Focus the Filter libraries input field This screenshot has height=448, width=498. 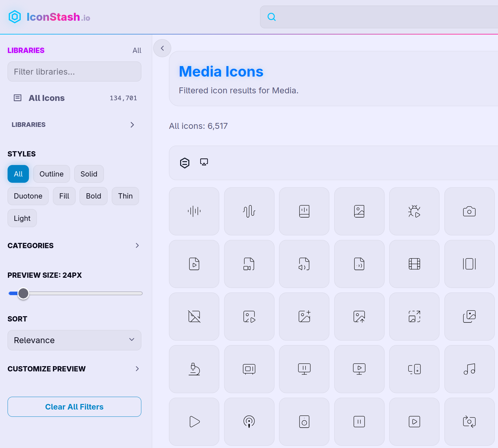coord(74,72)
